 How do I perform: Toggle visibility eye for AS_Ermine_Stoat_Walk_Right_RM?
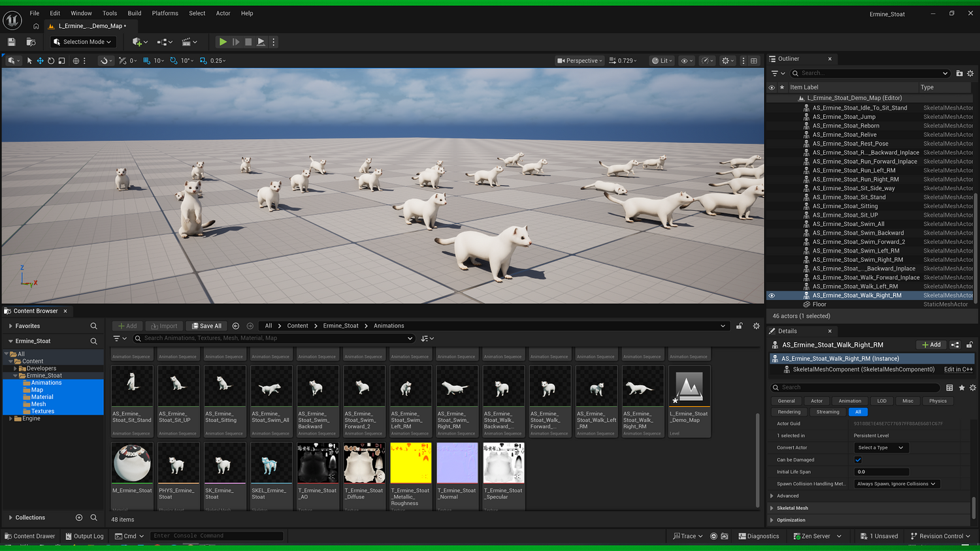[772, 296]
